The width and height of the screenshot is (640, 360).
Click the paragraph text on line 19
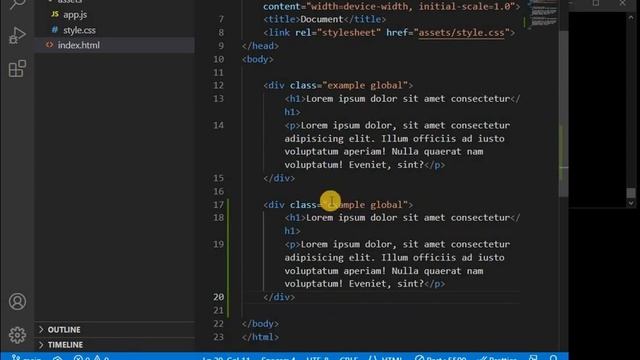pyautogui.click(x=397, y=264)
